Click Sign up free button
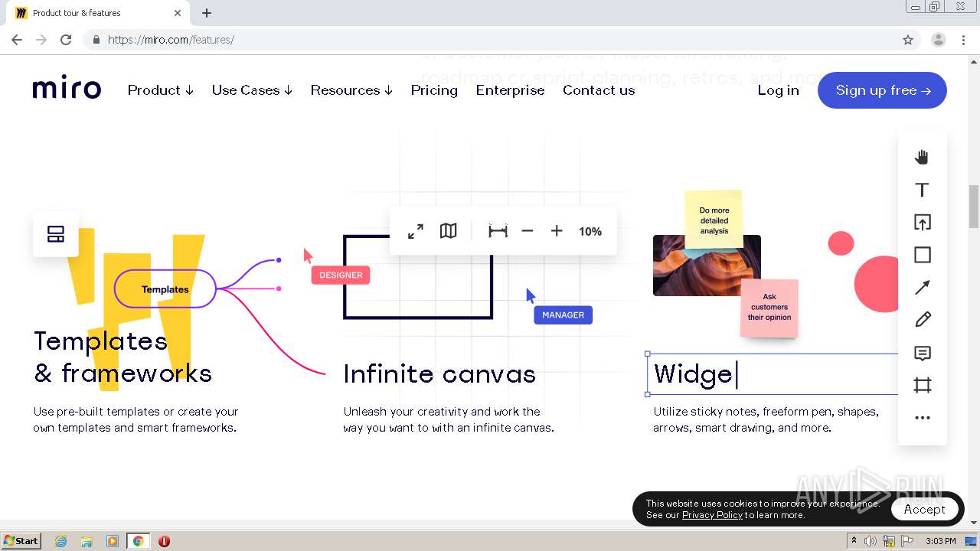This screenshot has height=551, width=980. (x=882, y=90)
